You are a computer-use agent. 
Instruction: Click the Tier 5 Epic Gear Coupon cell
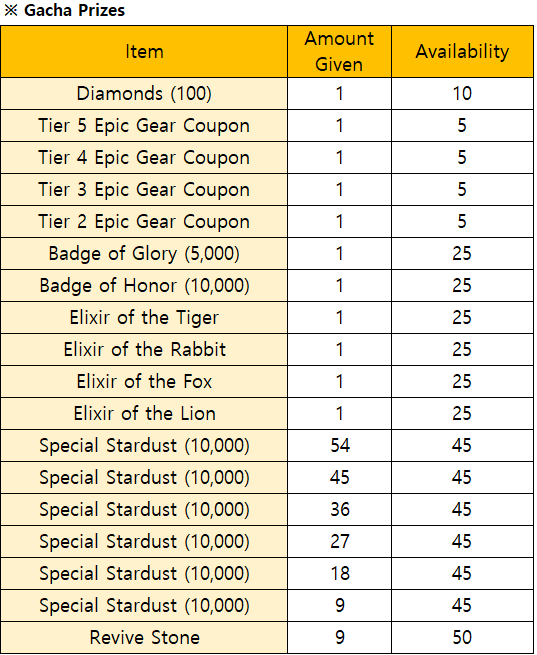(x=144, y=126)
